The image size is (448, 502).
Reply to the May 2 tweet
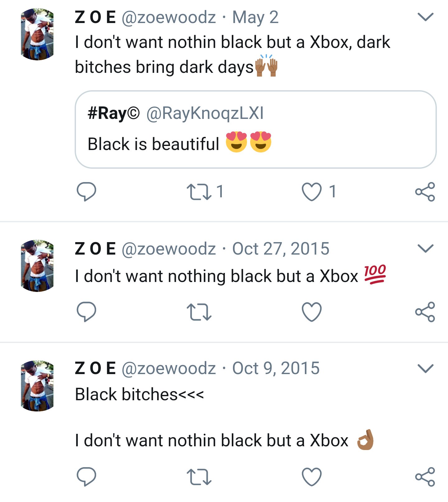pyautogui.click(x=86, y=191)
